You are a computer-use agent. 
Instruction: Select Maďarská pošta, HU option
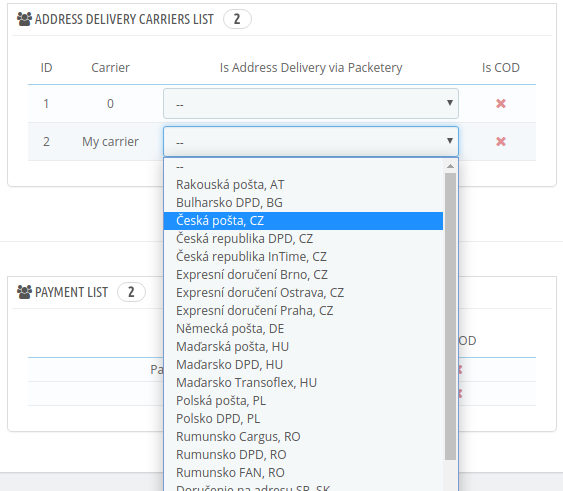click(x=303, y=347)
